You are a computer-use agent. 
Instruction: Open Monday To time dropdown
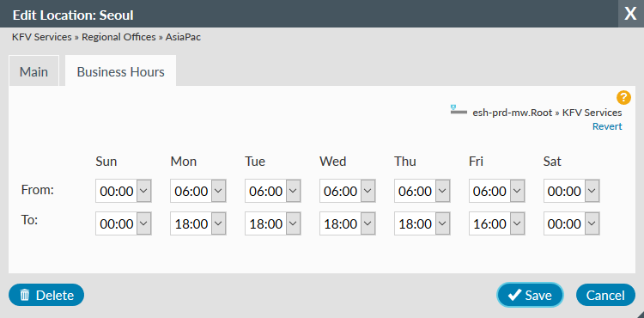point(198,223)
